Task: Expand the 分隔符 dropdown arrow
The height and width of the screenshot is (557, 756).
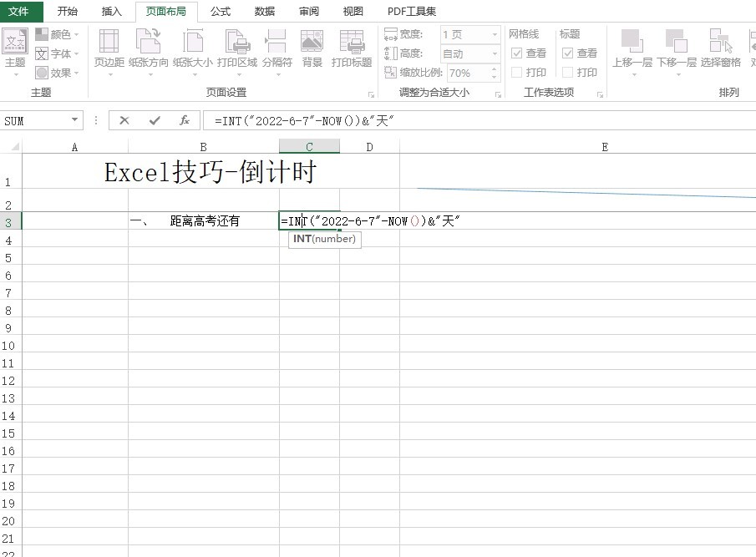Action: point(278,74)
